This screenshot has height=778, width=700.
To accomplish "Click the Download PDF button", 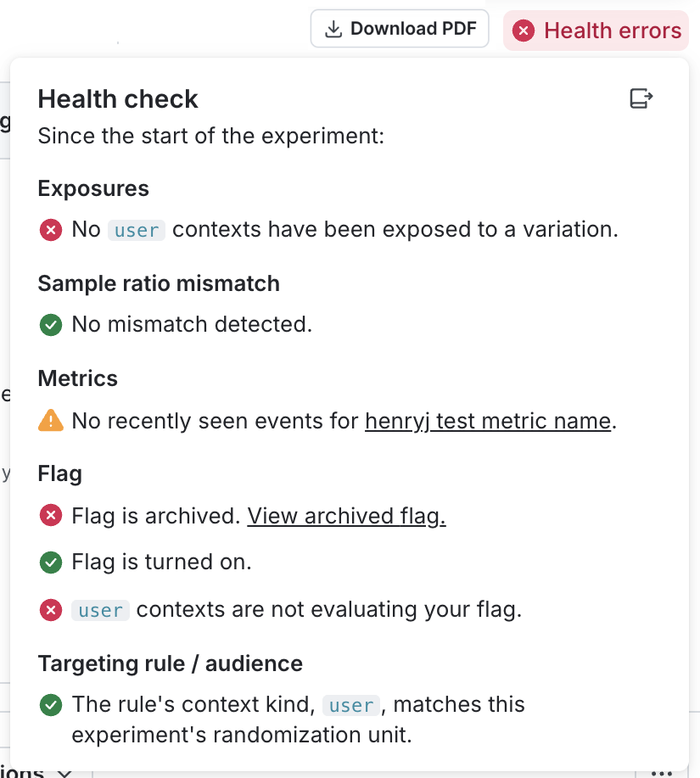I will pos(400,28).
